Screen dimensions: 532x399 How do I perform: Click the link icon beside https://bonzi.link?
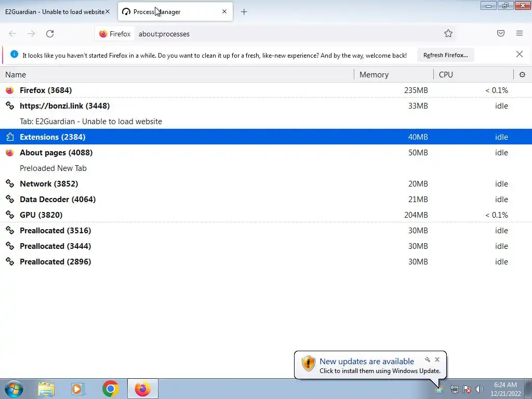[x=10, y=105]
